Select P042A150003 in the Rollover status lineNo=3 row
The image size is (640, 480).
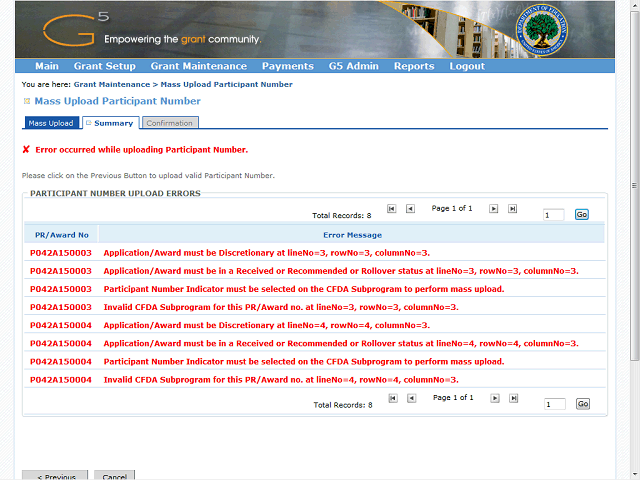click(x=61, y=271)
